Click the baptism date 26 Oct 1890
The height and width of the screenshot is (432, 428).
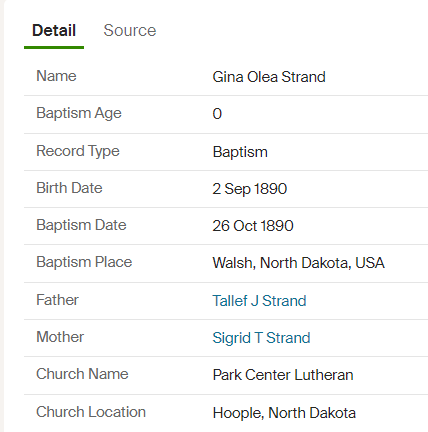(253, 226)
